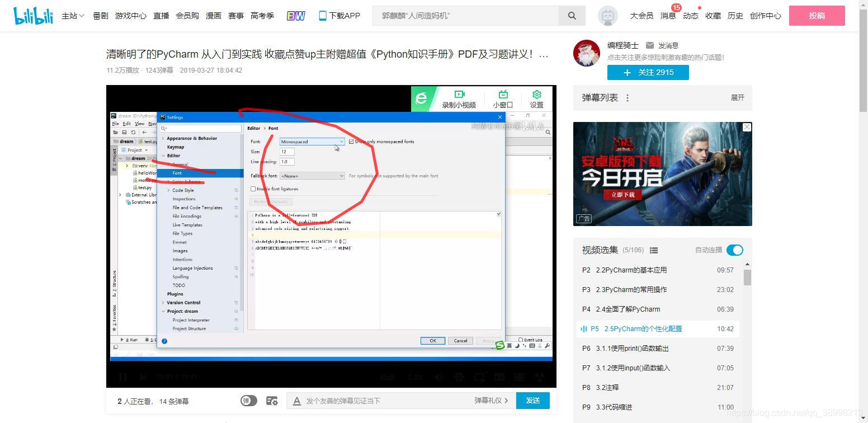
Task: Open 小窗口 mini window icon
Action: click(503, 94)
